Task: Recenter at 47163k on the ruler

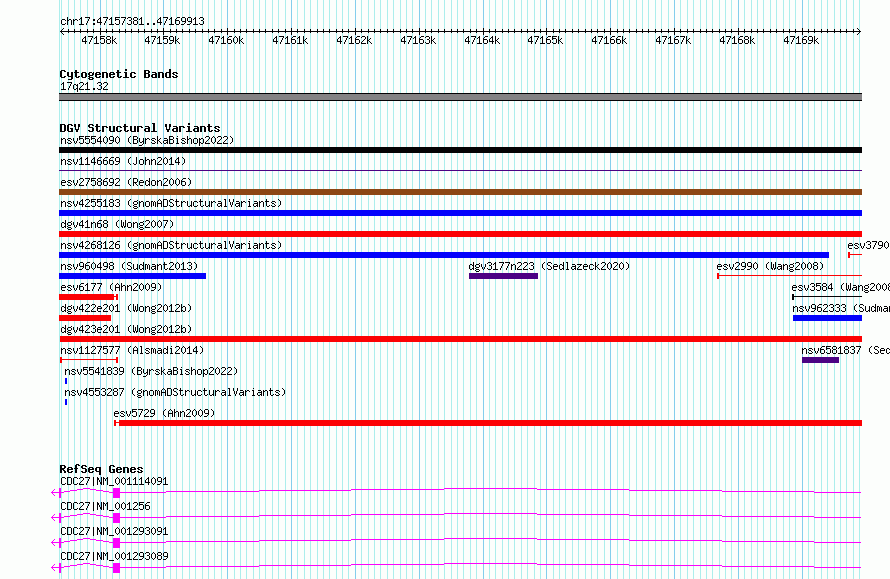Action: pos(418,40)
